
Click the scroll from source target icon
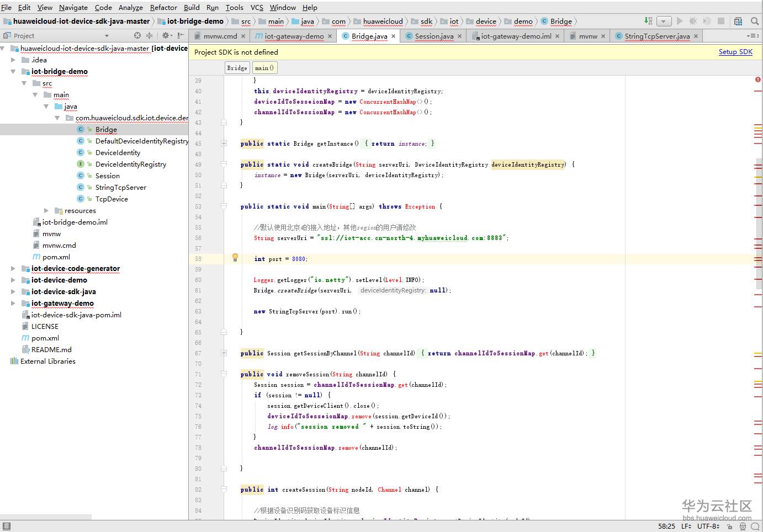click(x=137, y=35)
